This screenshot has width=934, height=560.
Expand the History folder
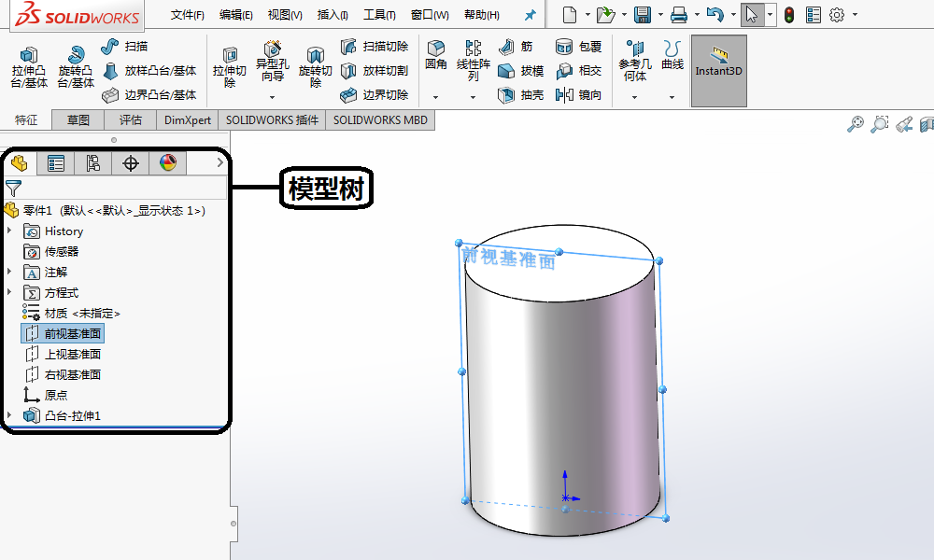(9, 231)
